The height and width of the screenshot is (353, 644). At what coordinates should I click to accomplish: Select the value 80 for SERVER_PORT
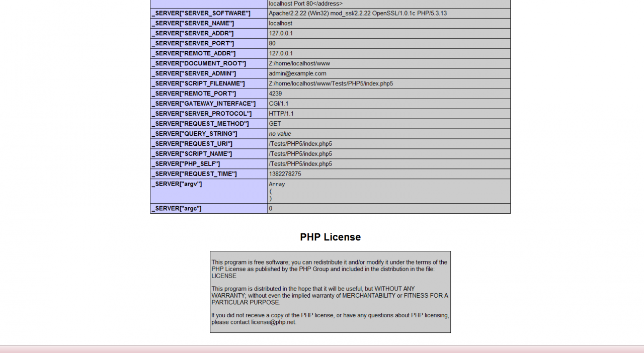tap(272, 43)
